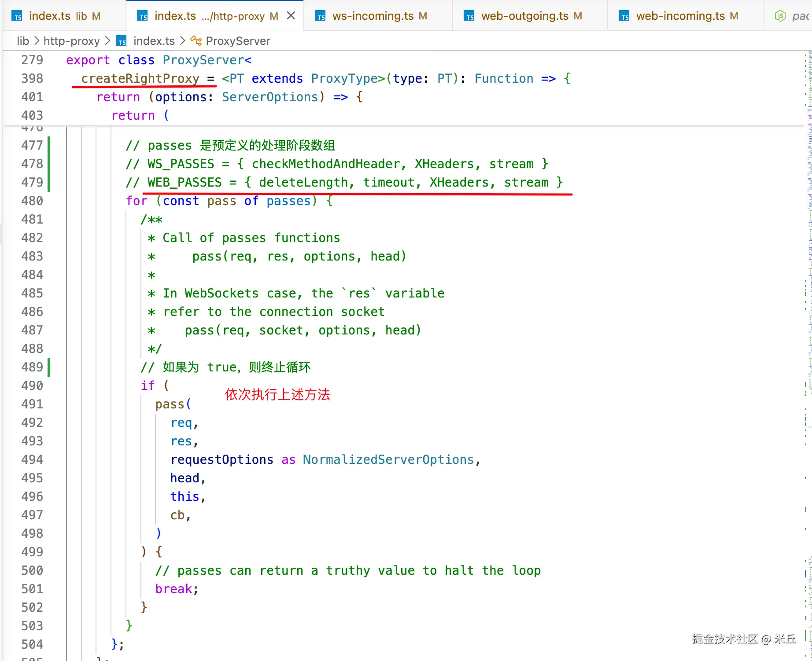Switch to the ws-incoming.ts tab

pos(373,16)
